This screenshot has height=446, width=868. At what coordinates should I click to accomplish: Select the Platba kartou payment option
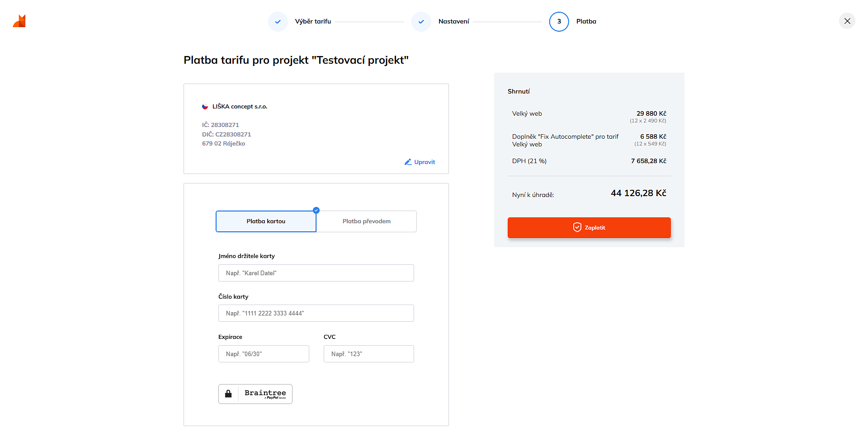click(x=266, y=221)
